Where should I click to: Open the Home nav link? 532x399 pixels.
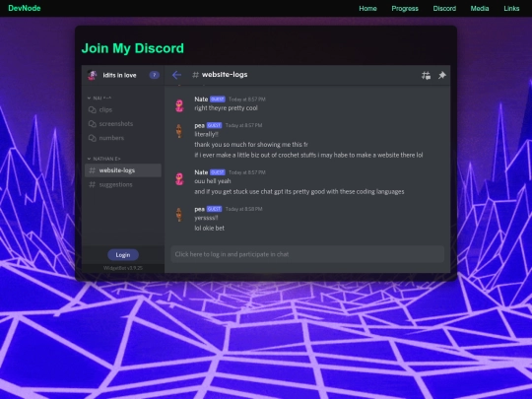367,9
